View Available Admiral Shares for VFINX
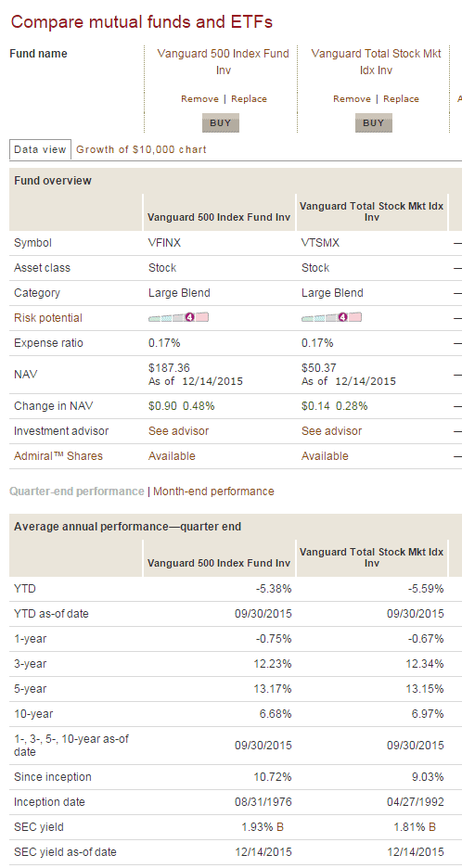462x868 pixels. tap(172, 456)
